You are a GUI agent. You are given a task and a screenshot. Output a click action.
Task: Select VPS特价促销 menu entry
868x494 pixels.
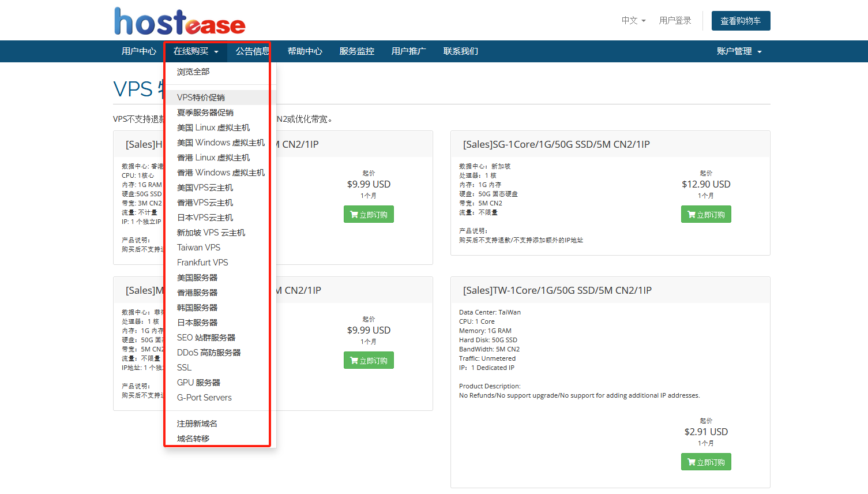pos(220,98)
